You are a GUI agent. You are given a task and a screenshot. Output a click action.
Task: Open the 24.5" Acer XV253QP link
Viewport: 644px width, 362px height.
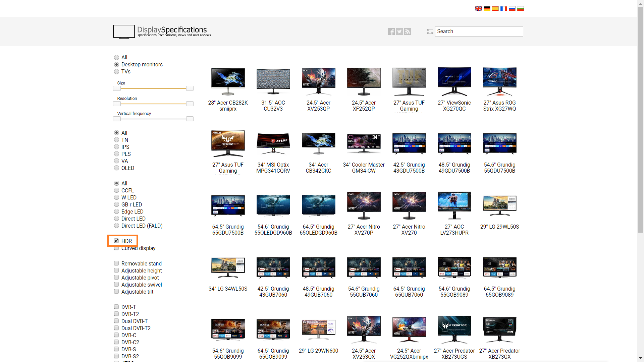319,106
